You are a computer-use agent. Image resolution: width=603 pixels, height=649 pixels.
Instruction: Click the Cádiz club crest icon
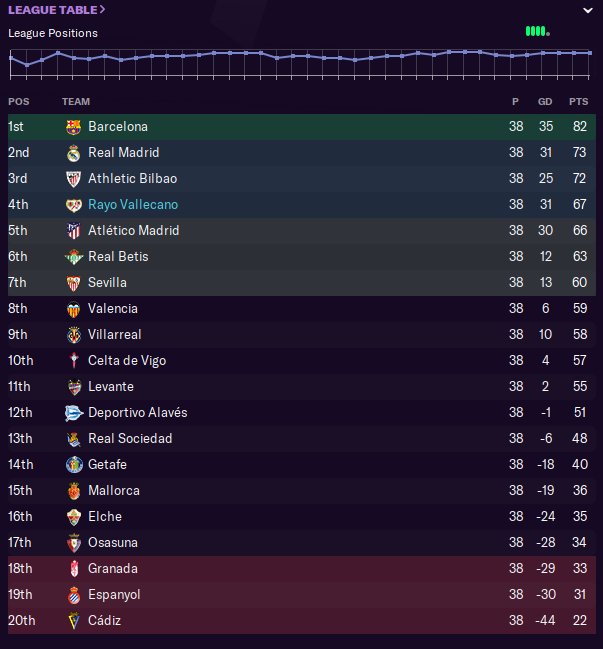pos(73,621)
